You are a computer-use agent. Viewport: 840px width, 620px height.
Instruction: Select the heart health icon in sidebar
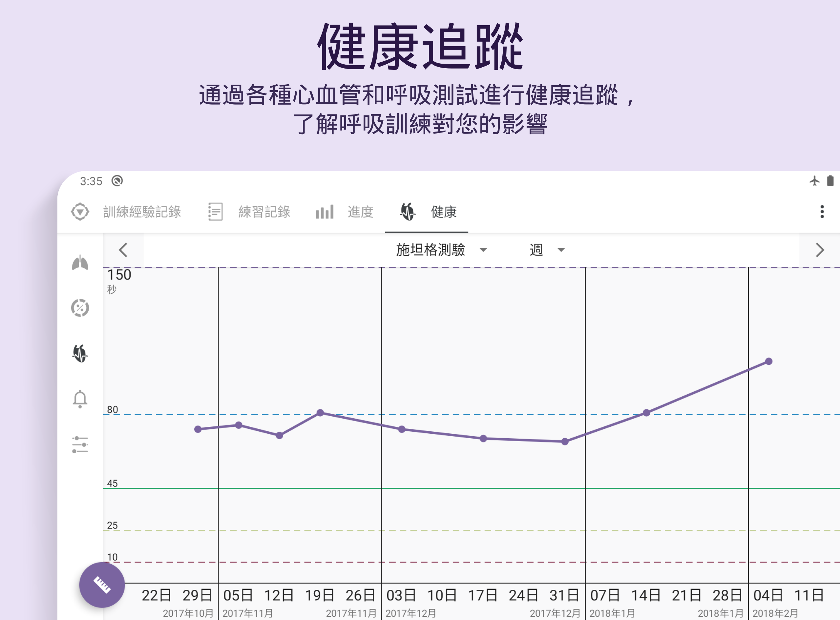(80, 353)
